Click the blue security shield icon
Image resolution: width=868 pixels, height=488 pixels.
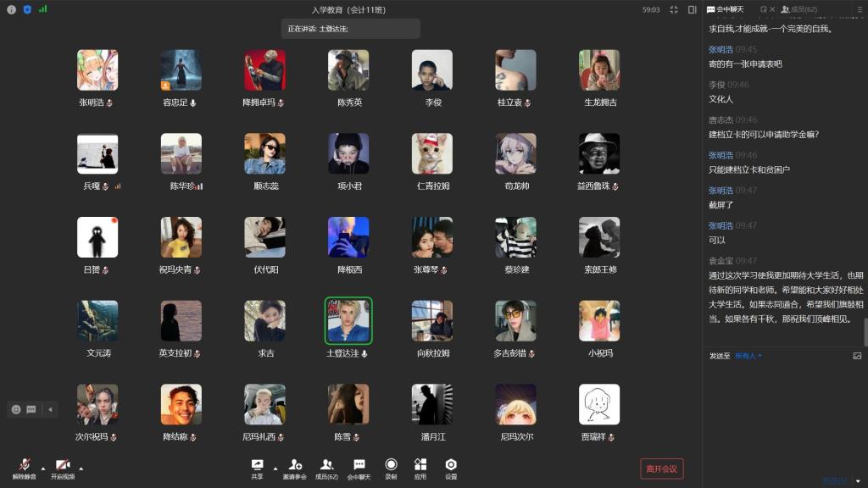(27, 9)
